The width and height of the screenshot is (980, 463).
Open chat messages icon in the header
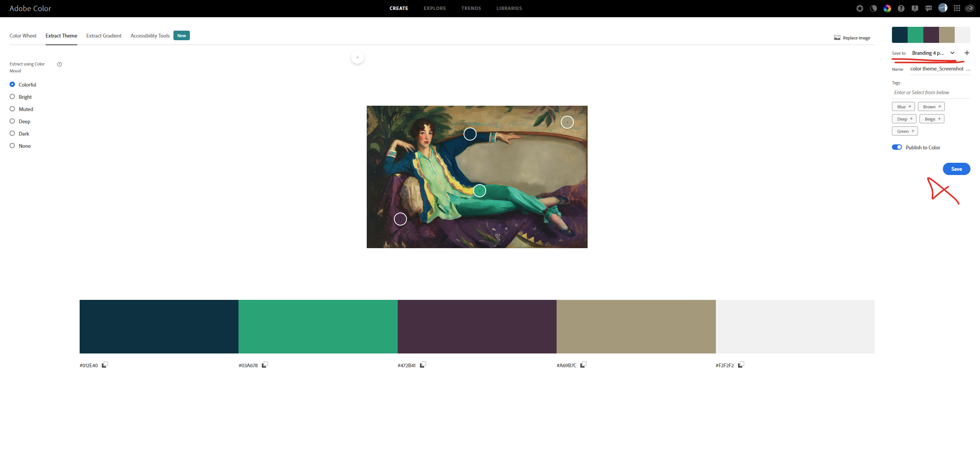coord(929,8)
